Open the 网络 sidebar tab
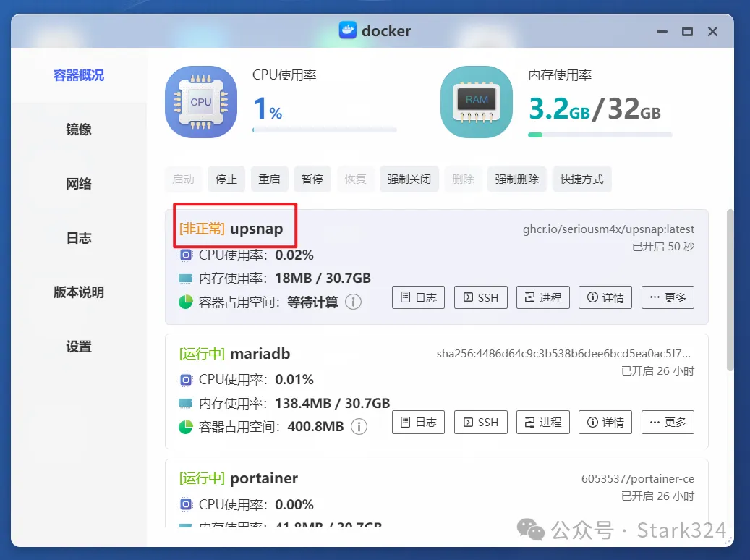Screen dimensions: 750x560 tap(78, 183)
